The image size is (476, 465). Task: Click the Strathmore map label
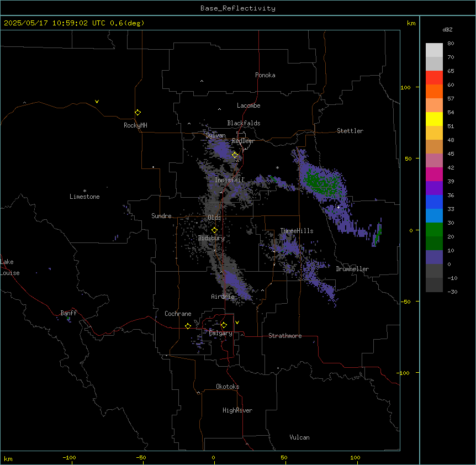click(x=285, y=336)
